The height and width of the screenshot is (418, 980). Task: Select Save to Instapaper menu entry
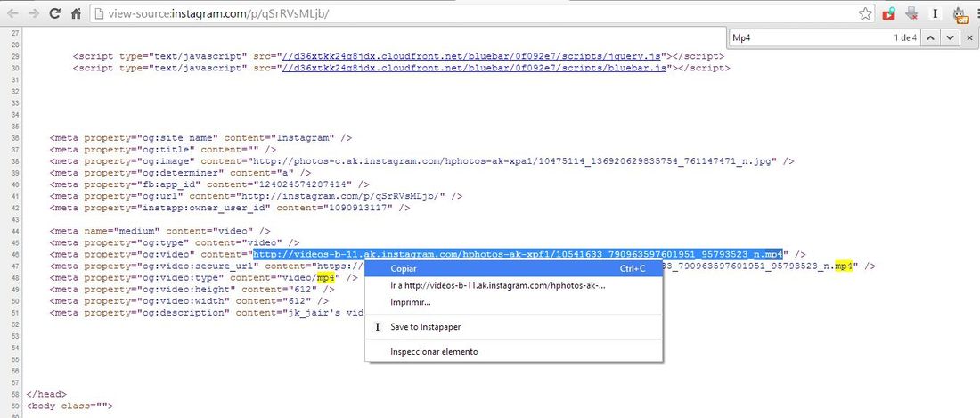[513, 327]
